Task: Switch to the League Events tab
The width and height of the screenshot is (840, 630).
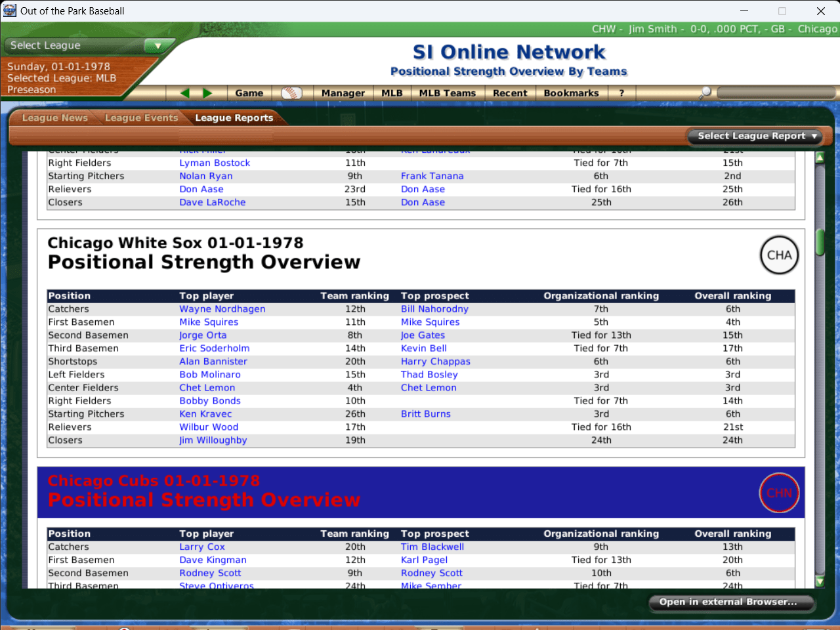Action: tap(141, 118)
